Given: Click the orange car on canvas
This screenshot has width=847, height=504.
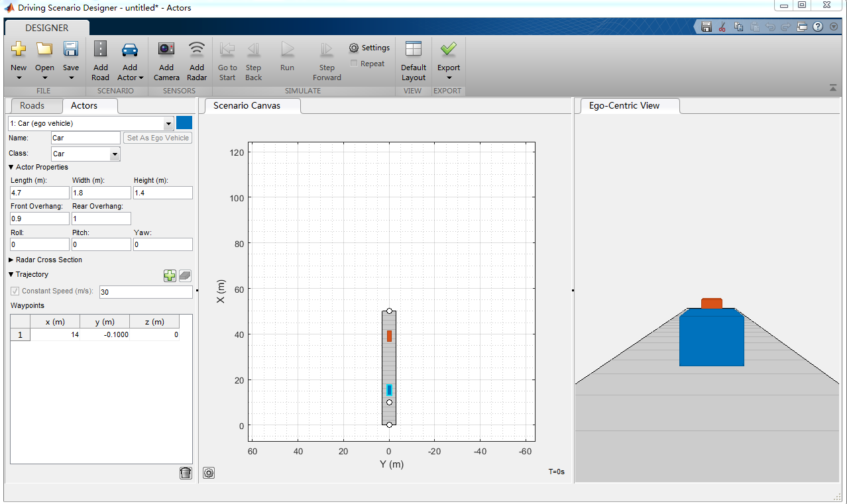Looking at the screenshot, I should tap(390, 336).
